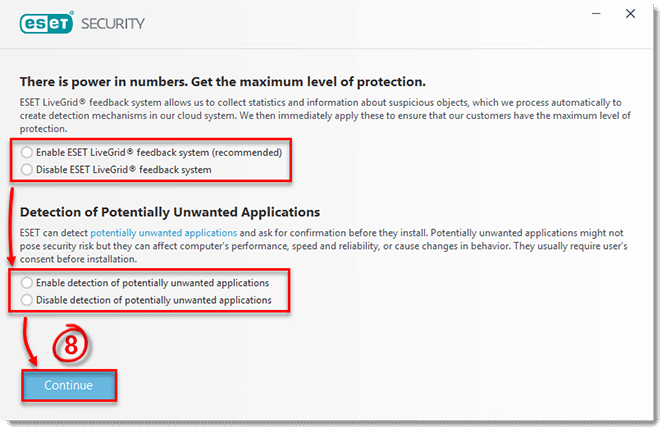Click the heading There is power in numbers
This screenshot has height=433, width=666.
click(223, 82)
